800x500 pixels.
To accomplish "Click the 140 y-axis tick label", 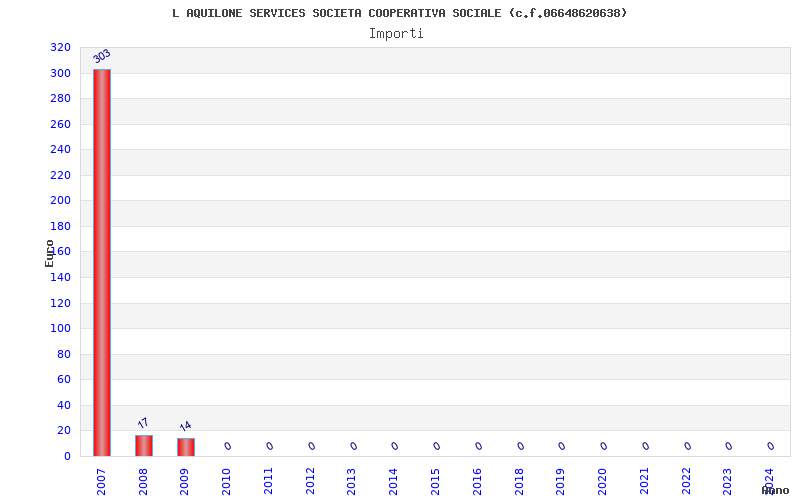I will point(60,278).
